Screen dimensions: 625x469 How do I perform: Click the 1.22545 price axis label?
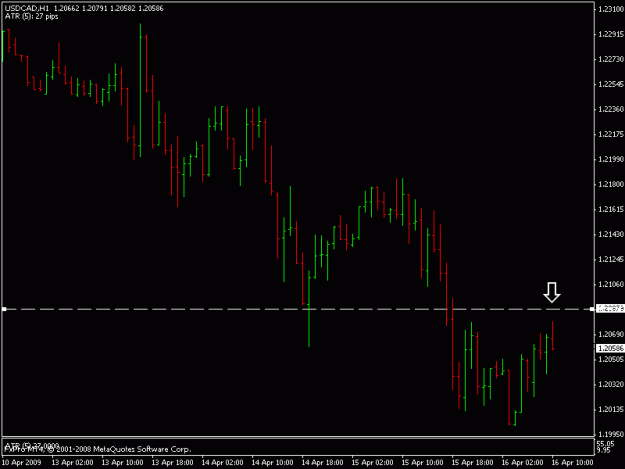click(x=611, y=84)
